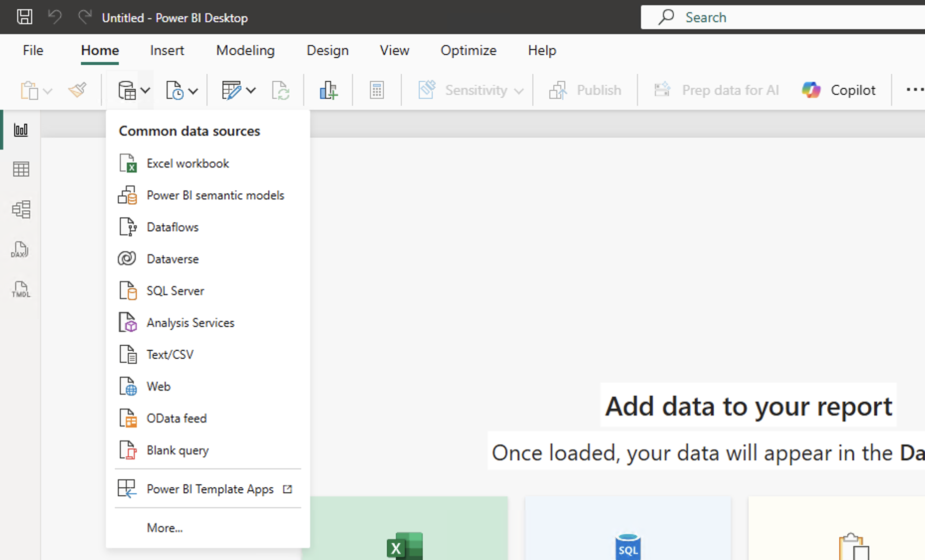925x560 pixels.
Task: Expand the Get data dropdown arrow
Action: [x=145, y=91]
